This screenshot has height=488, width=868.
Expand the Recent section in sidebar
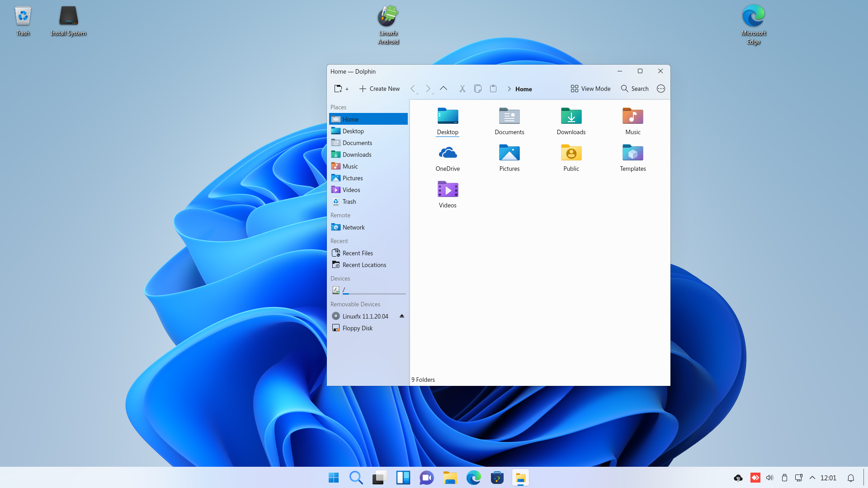(339, 241)
